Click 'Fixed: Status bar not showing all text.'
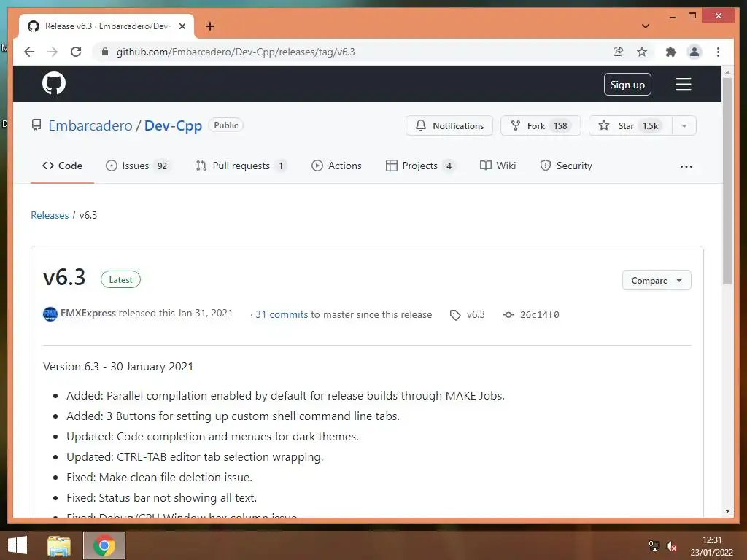Image resolution: width=747 pixels, height=560 pixels. tap(161, 498)
